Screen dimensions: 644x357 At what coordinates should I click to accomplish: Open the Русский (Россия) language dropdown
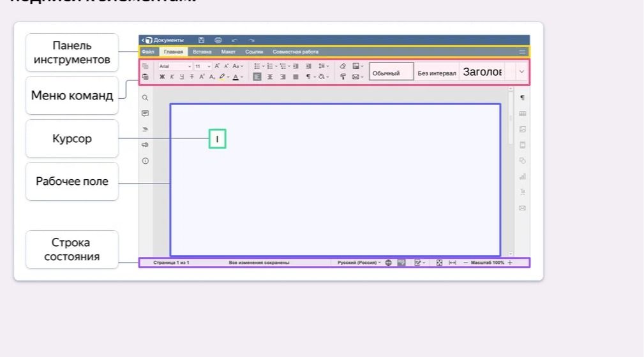click(359, 263)
